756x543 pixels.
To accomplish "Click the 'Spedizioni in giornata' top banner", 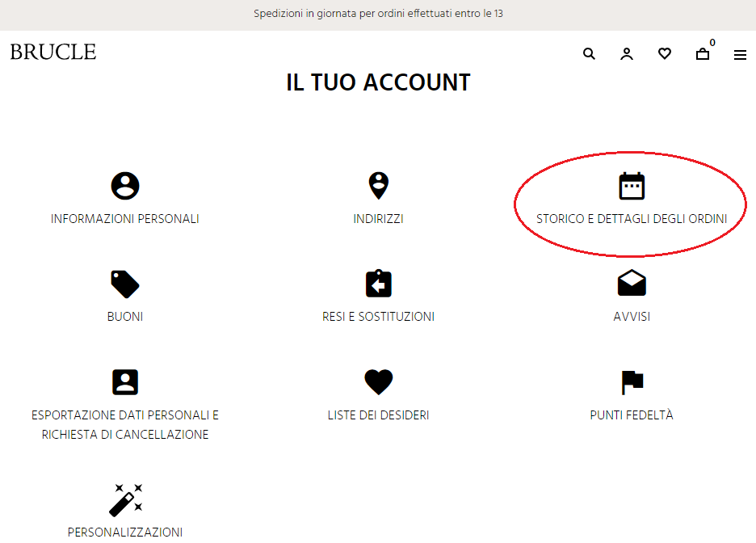I will pyautogui.click(x=378, y=14).
